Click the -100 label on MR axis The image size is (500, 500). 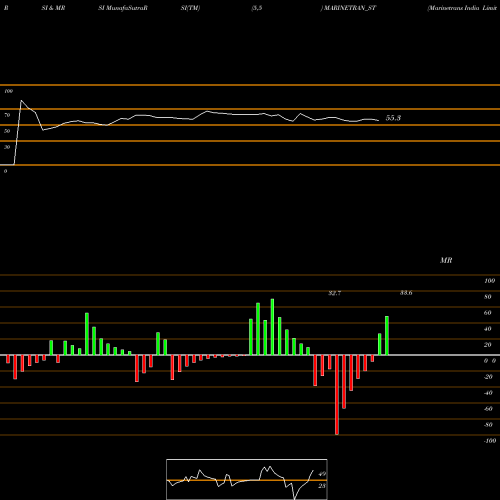tap(490, 441)
